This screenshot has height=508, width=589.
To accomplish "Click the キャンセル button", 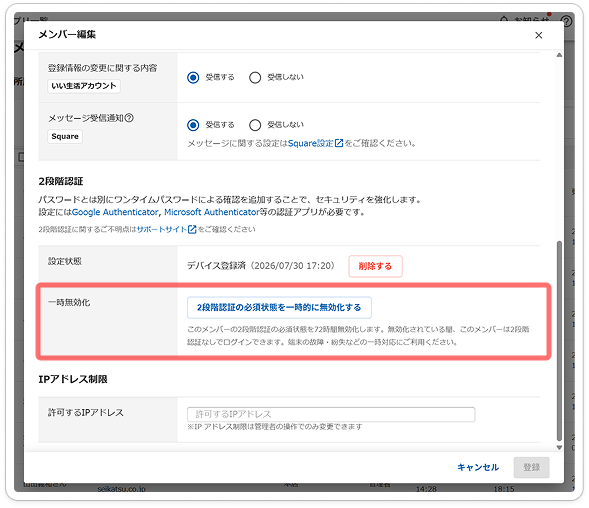I will coord(478,467).
